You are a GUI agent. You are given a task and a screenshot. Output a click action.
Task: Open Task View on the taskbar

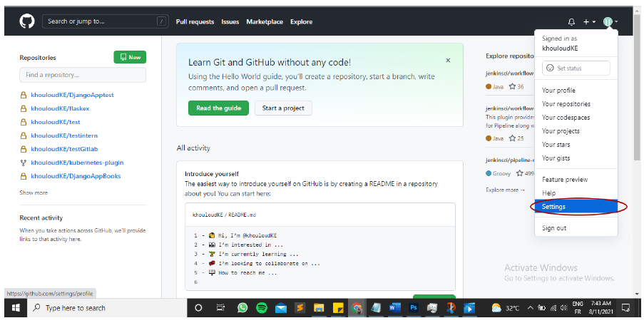tap(220, 308)
